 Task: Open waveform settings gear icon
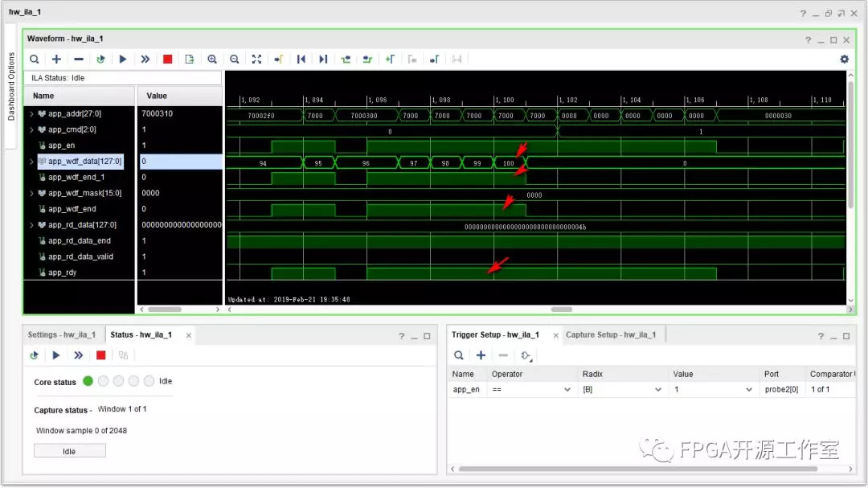[844, 59]
